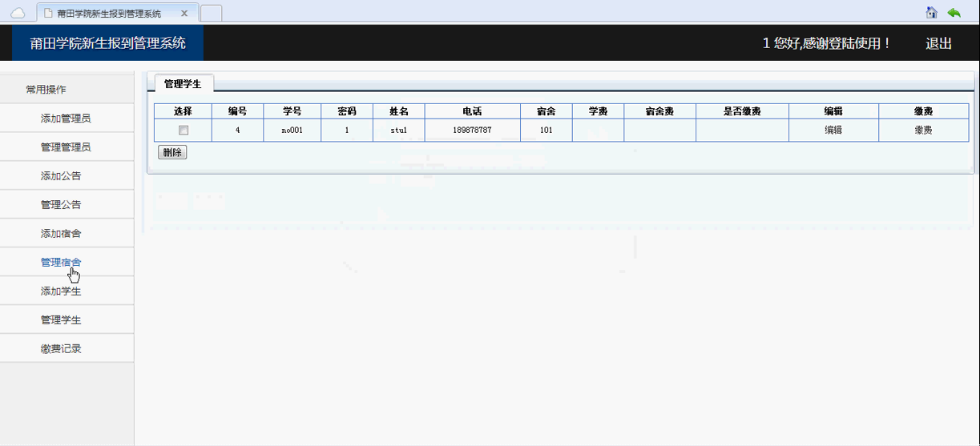Select the 莆田学院新生报到管理系统 browser tab

[116, 14]
